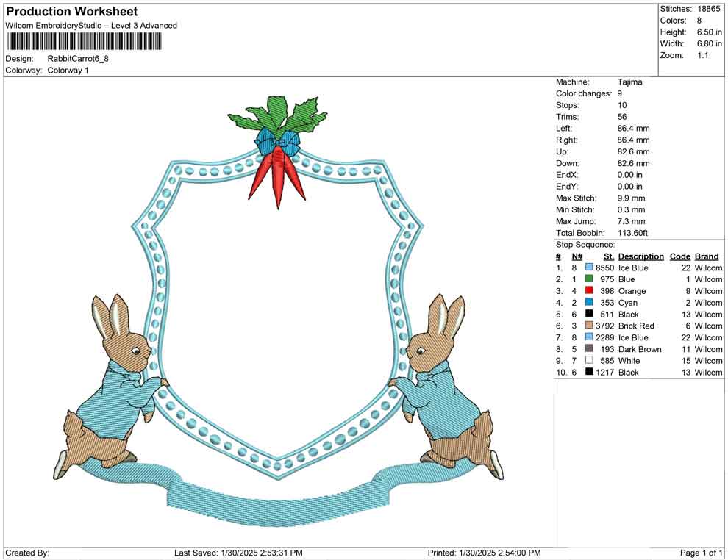Click the Brand column header
The width and height of the screenshot is (728, 560).
click(x=707, y=256)
